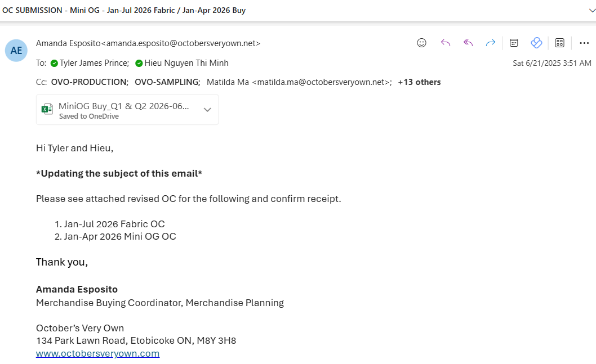This screenshot has width=596, height=364.
Task: Open the Apps grid icon
Action: click(x=560, y=43)
